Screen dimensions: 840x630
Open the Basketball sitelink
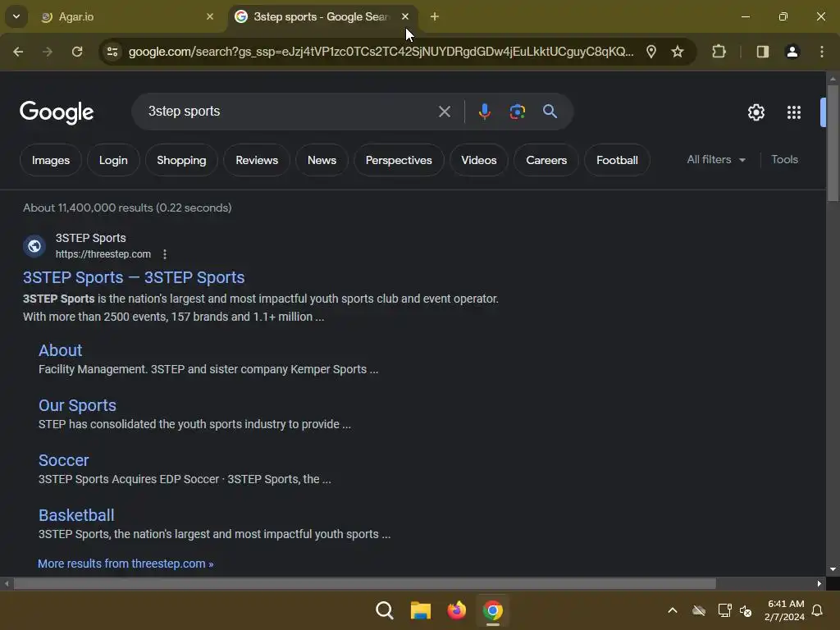point(76,515)
